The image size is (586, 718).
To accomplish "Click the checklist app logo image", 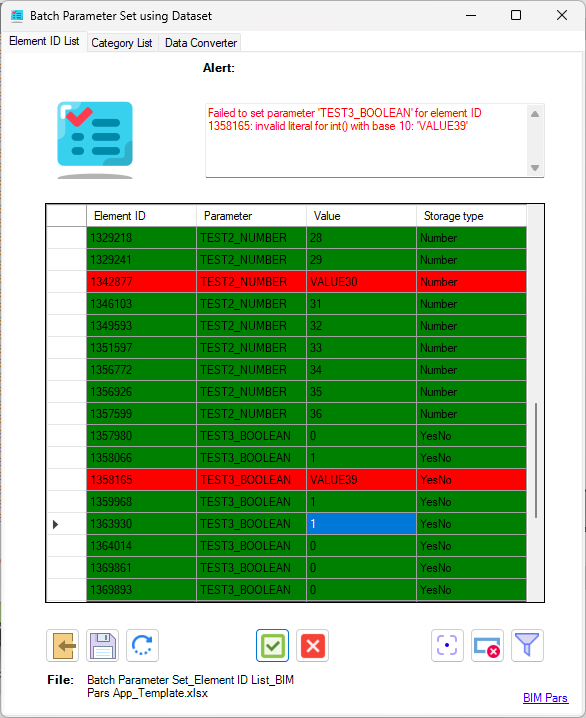I will pyautogui.click(x=95, y=140).
